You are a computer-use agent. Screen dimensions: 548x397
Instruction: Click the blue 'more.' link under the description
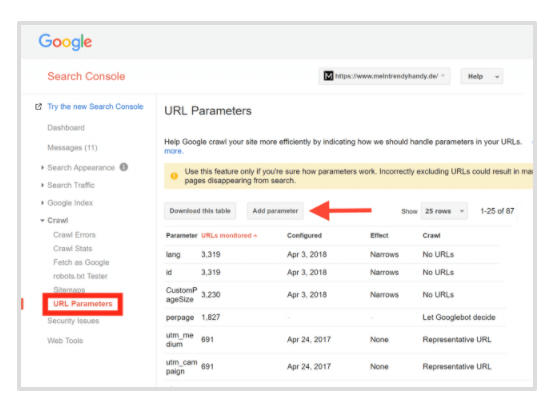tap(174, 151)
